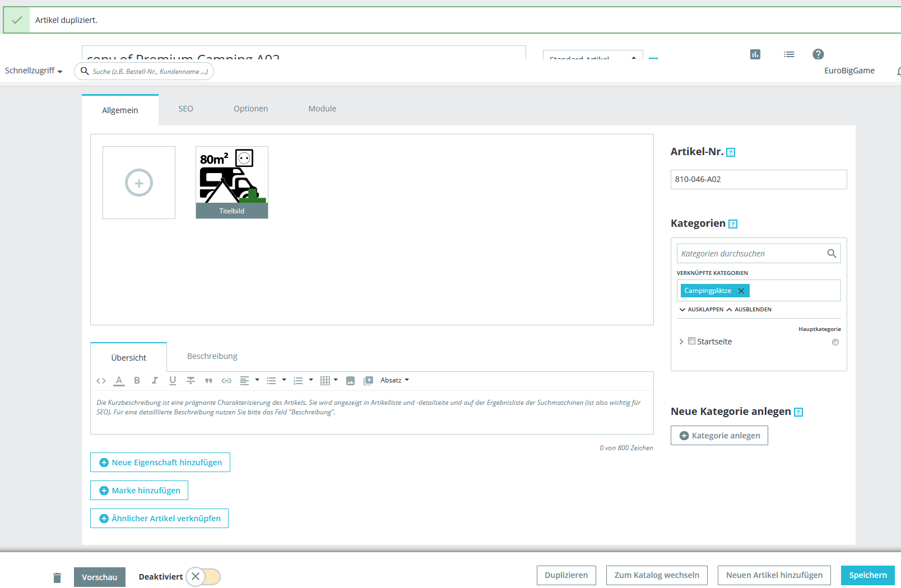Select the Titelbild camping thumbnail
Screen dimensions: 901x588
click(232, 183)
